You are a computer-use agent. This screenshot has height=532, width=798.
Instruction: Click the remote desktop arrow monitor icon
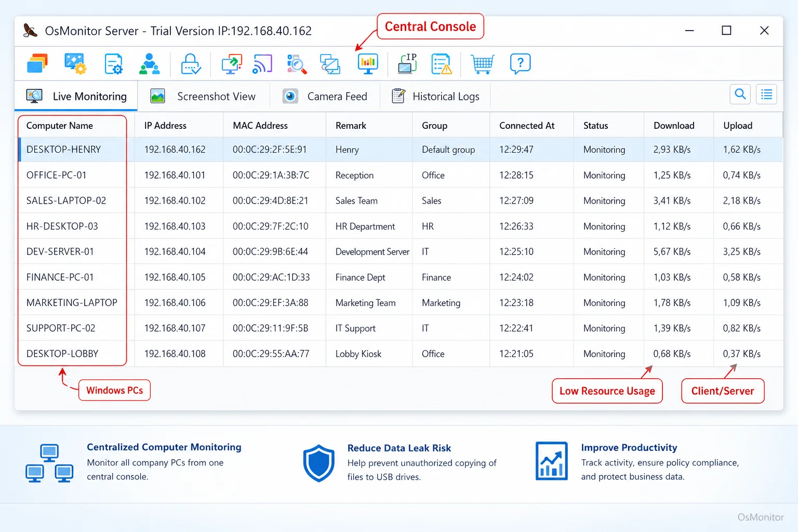[x=232, y=64]
